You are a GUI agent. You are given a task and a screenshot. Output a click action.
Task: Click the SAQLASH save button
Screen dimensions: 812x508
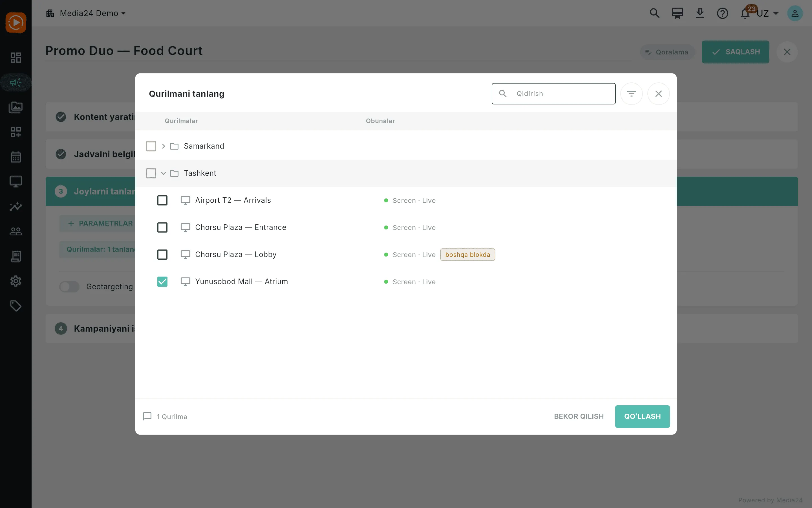[x=736, y=52]
